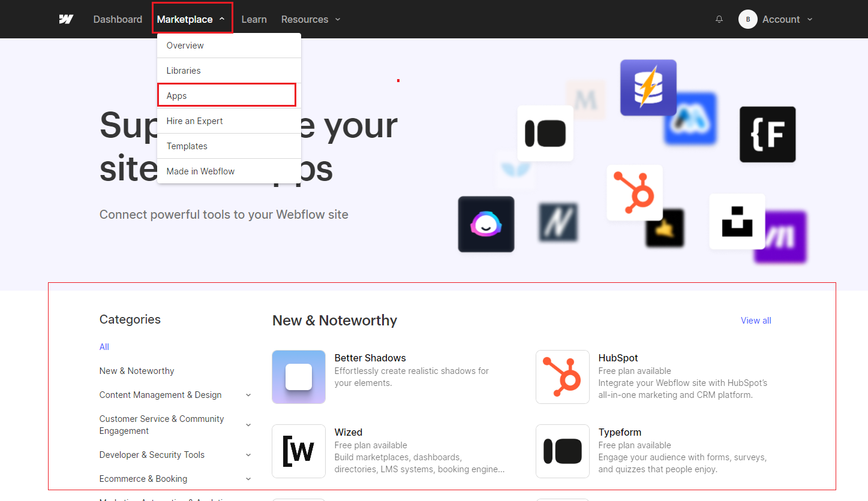Screen dimensions: 868x501
Task: Click the Webflow logo icon
Action: click(x=66, y=19)
